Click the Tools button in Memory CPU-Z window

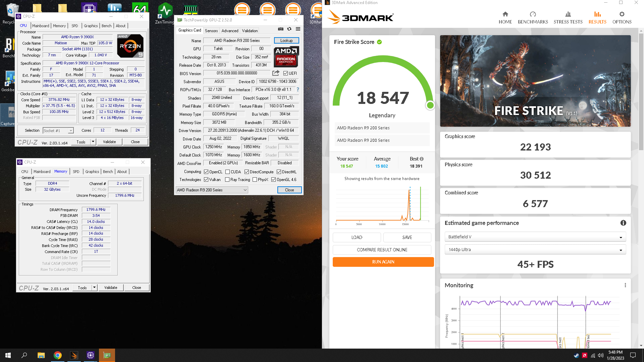[x=82, y=288]
